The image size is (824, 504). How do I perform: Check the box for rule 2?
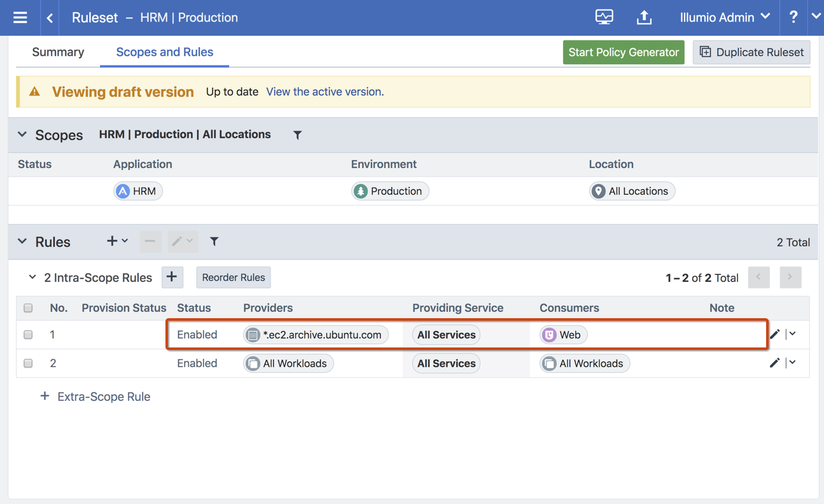pos(28,363)
